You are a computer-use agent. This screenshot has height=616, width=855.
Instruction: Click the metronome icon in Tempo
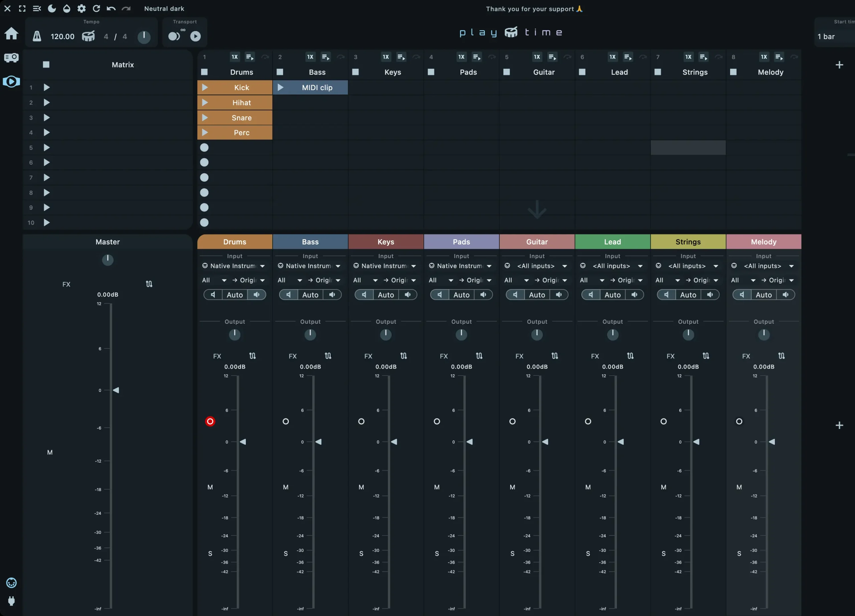(36, 36)
